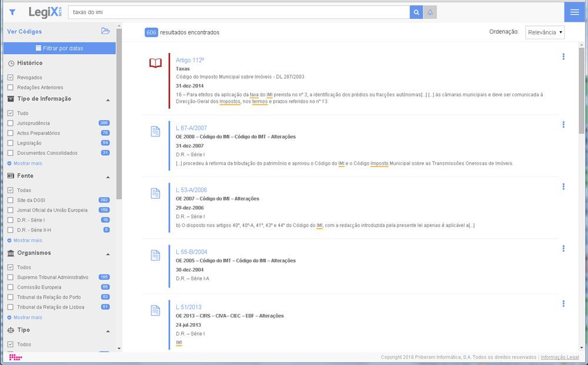The height and width of the screenshot is (365, 588).
Task: Click the clock icon next to Histórico
Action: tap(11, 62)
